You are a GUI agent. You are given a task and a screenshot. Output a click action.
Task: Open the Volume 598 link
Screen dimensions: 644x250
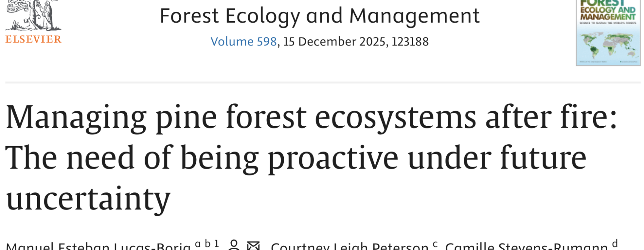coord(244,42)
